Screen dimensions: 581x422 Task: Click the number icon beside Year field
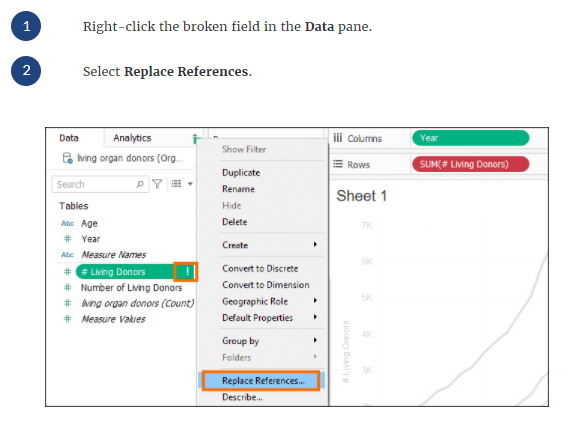click(67, 239)
